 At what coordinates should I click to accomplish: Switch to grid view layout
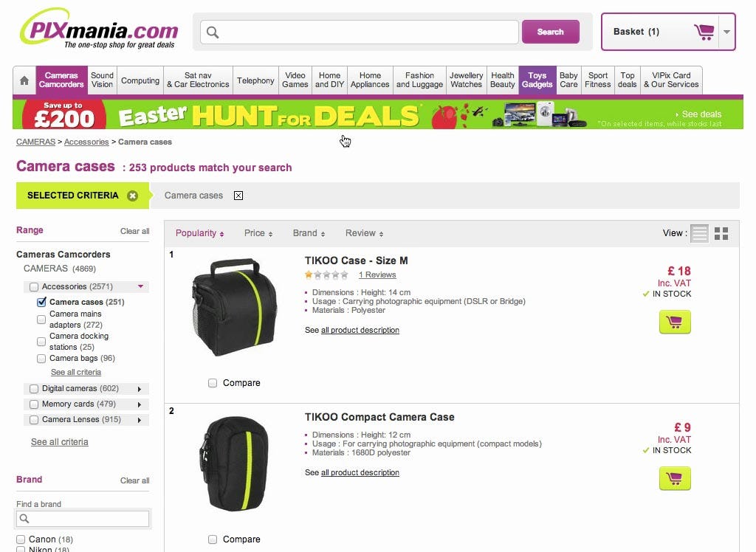click(x=721, y=233)
